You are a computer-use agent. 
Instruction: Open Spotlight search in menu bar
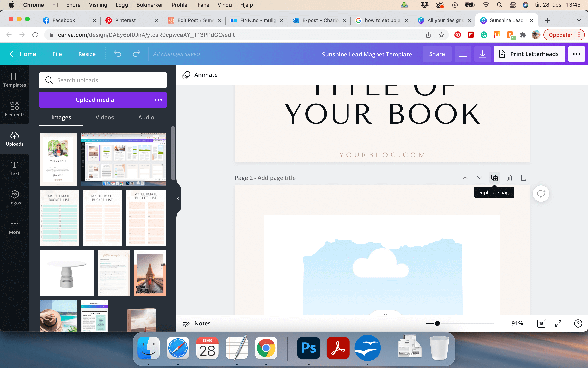tap(500, 5)
